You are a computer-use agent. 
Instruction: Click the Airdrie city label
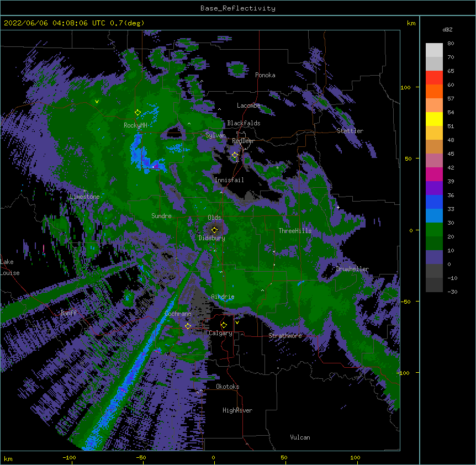coord(223,297)
